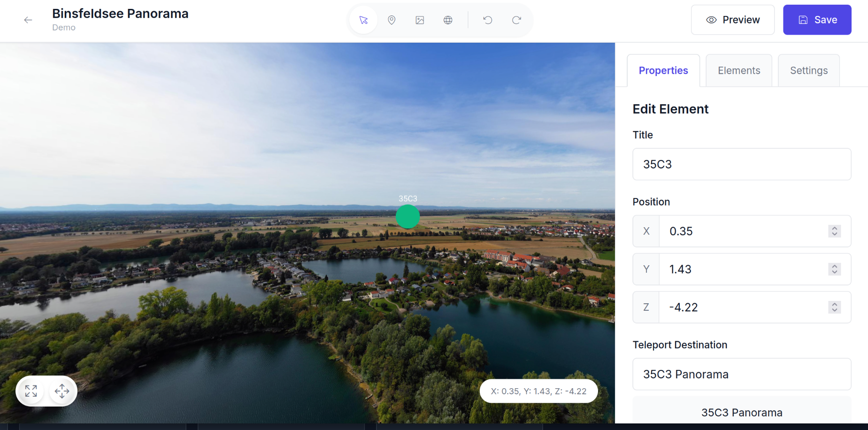Select the green 35C3 hotspot marker
Screen dimensions: 868x430
[407, 216]
